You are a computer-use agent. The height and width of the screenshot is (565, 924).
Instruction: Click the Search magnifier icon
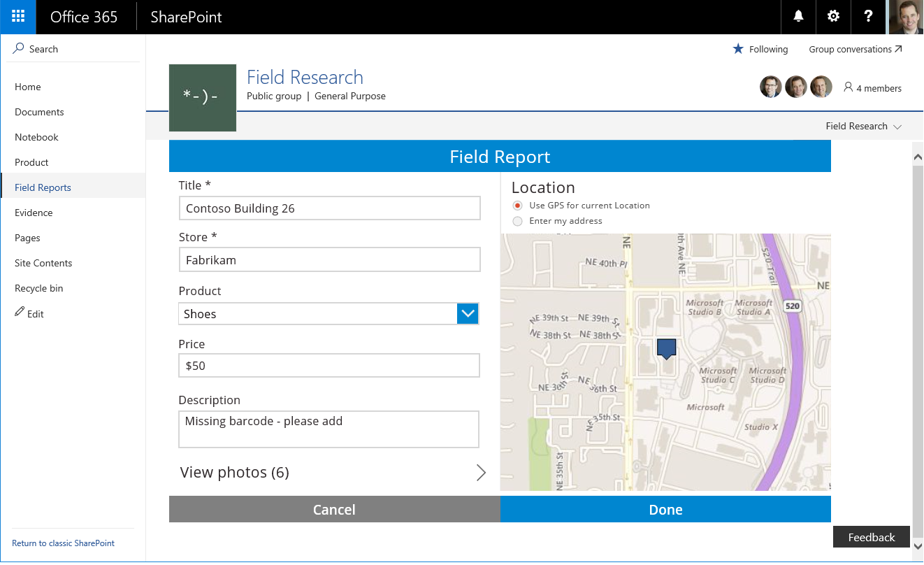19,48
